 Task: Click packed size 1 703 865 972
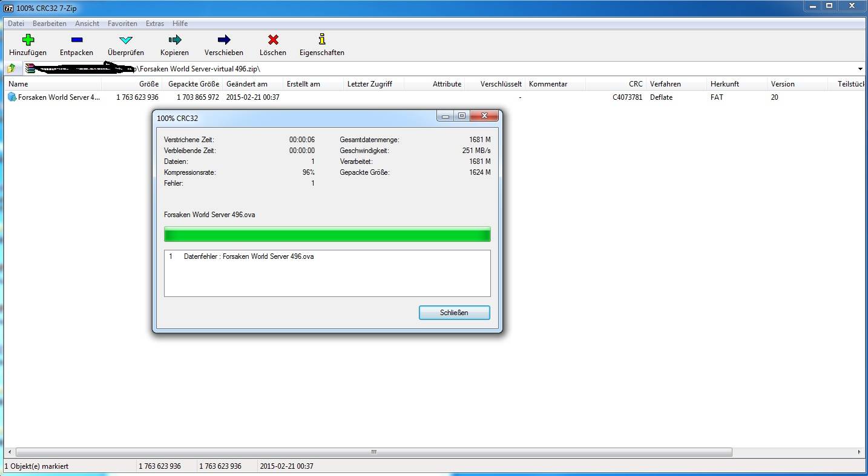point(197,97)
